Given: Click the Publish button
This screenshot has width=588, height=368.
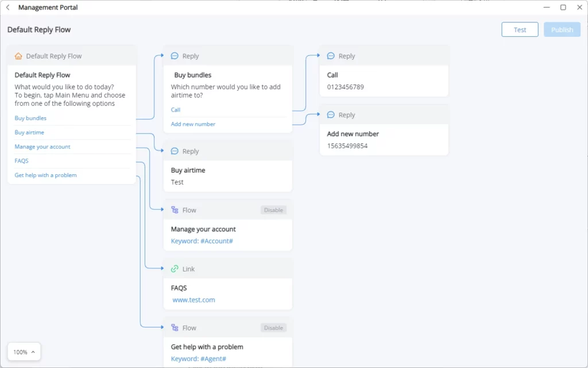Looking at the screenshot, I should tap(562, 30).
